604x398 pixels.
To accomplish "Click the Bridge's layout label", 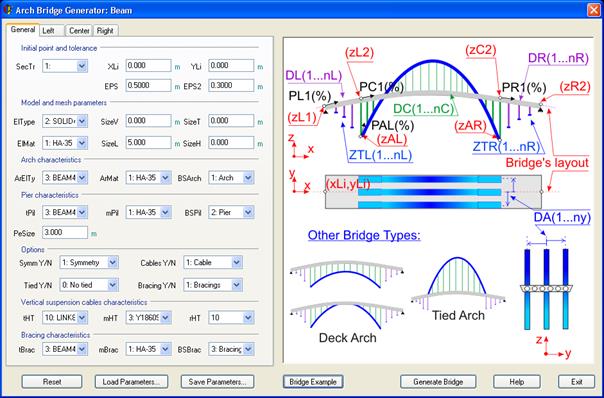I will pyautogui.click(x=547, y=163).
